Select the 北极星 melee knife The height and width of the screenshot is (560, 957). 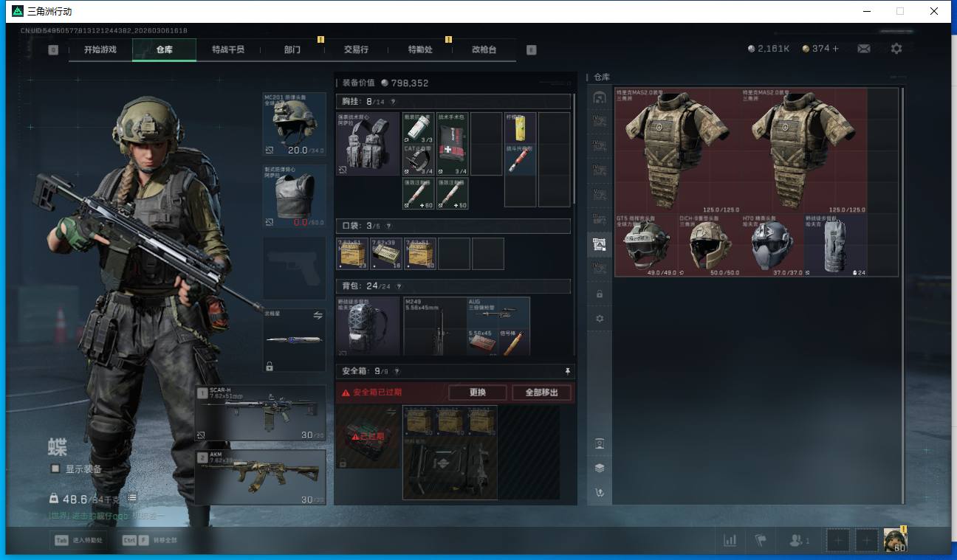(x=295, y=340)
